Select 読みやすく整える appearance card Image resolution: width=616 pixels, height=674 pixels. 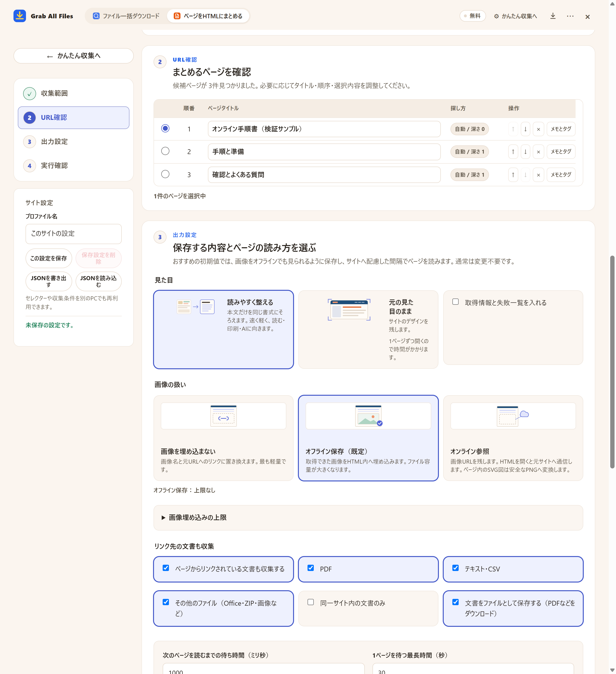point(223,329)
